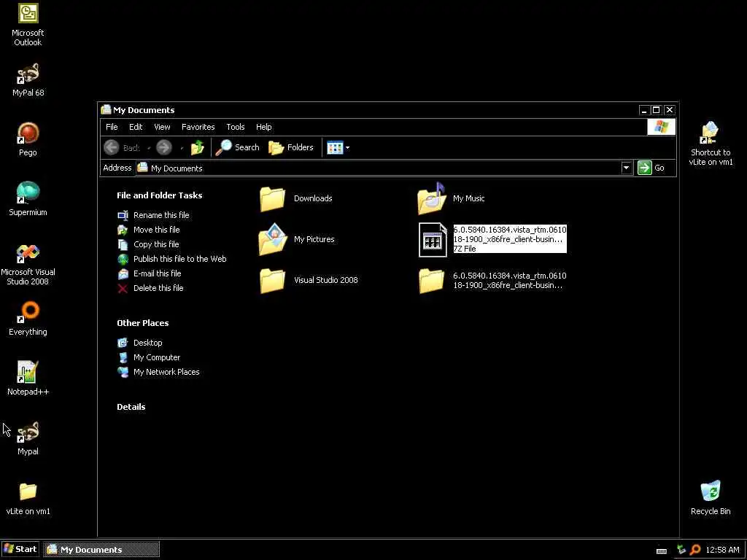
Task: Select the MyPal 68 desktop shortcut
Action: [x=28, y=80]
